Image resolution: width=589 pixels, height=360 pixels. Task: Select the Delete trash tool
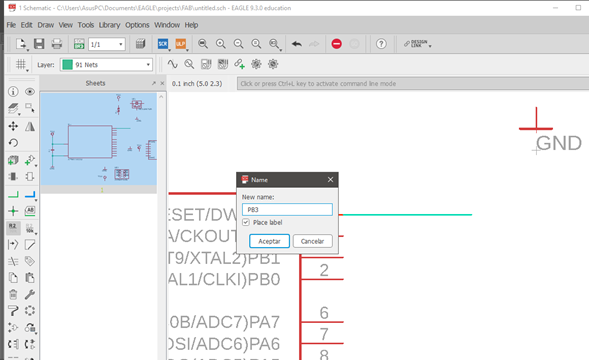pyautogui.click(x=13, y=294)
